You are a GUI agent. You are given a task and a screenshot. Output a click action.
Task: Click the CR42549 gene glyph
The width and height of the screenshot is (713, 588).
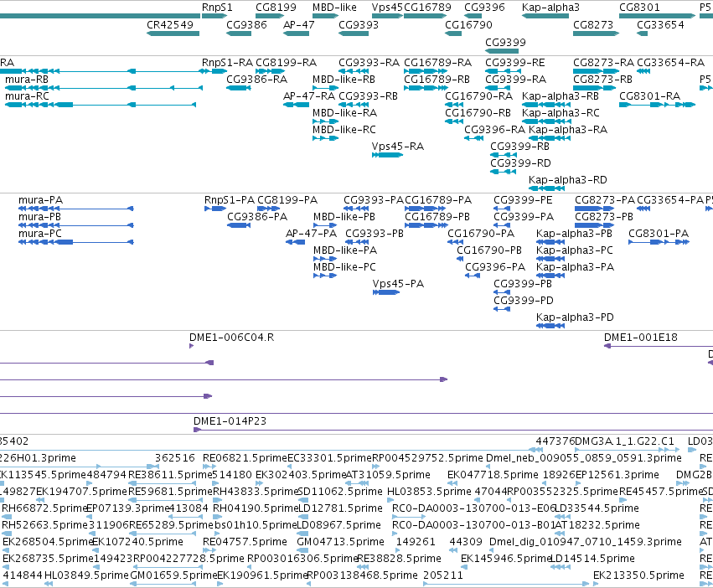(x=173, y=34)
